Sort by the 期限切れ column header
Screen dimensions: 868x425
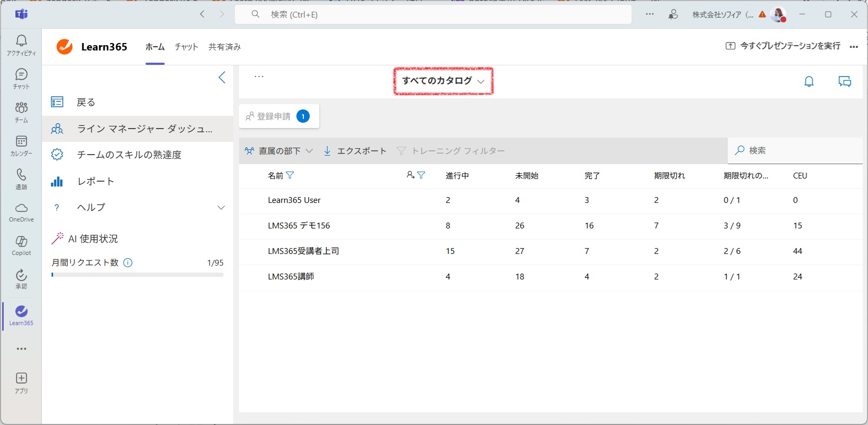[x=669, y=175]
